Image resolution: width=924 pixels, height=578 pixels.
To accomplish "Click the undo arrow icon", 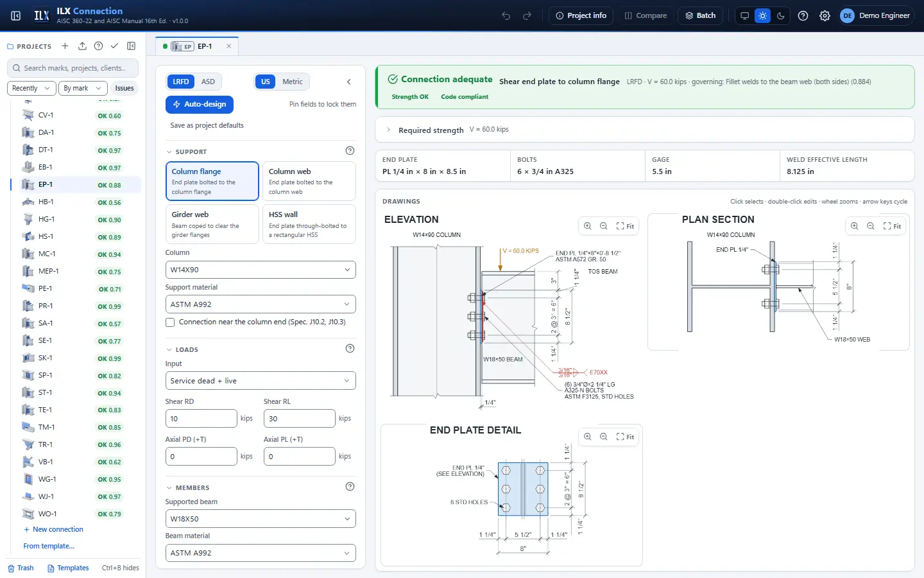I will (x=506, y=15).
